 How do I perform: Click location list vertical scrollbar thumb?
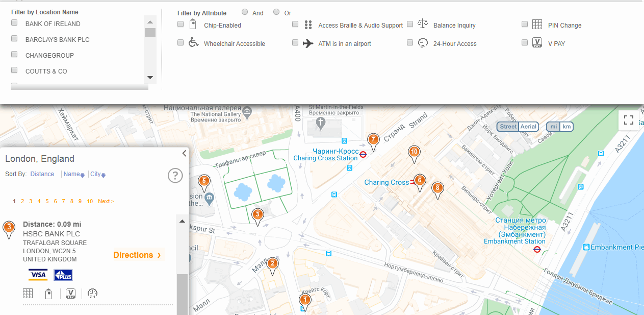tap(150, 33)
